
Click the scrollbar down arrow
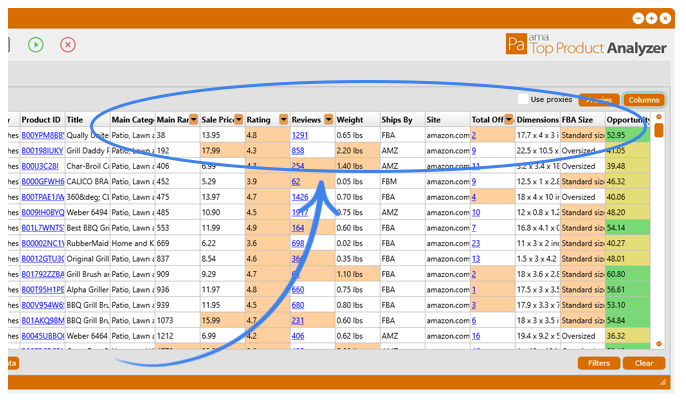659,344
